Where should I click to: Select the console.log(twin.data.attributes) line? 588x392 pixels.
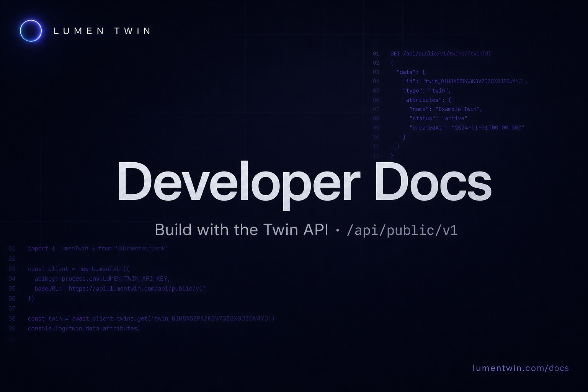pyautogui.click(x=84, y=328)
